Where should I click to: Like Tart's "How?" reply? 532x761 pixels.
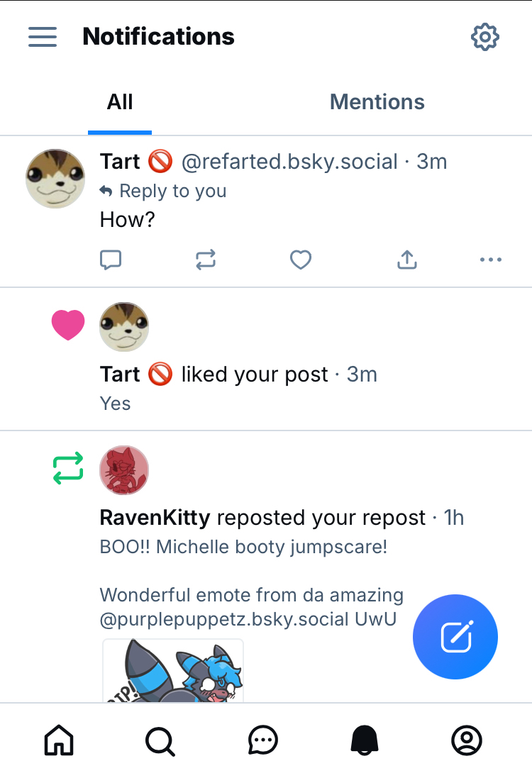[x=301, y=260]
